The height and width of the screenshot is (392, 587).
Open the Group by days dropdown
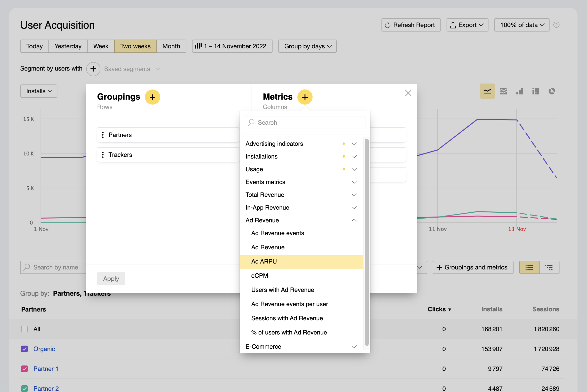pos(307,46)
